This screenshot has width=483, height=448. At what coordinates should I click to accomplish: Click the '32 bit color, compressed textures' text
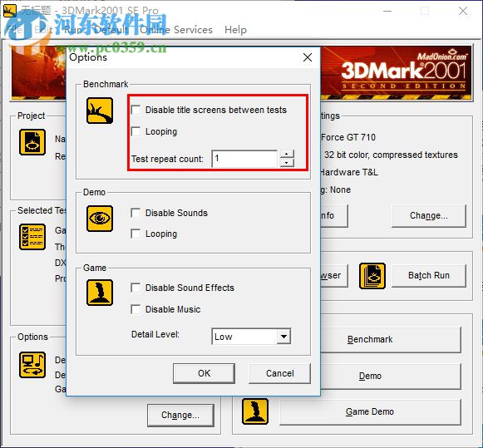tap(391, 155)
